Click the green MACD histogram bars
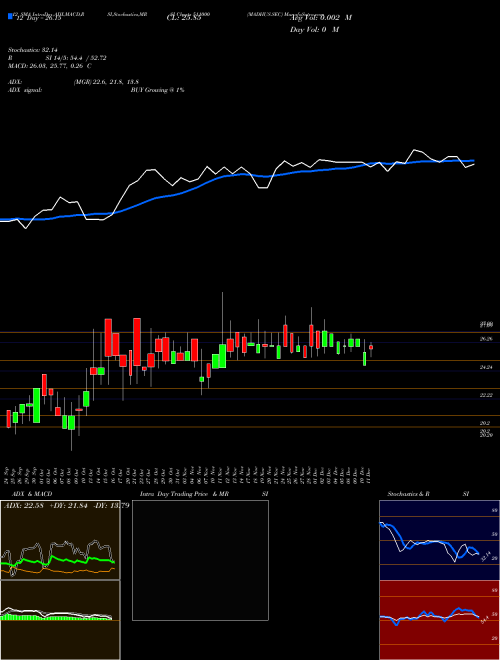The image size is (500, 660). [55, 617]
